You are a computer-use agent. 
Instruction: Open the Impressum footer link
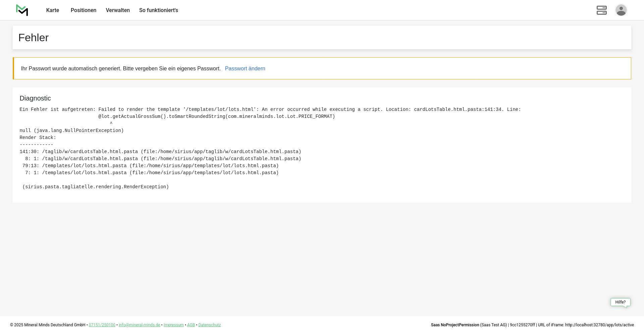pos(173,325)
